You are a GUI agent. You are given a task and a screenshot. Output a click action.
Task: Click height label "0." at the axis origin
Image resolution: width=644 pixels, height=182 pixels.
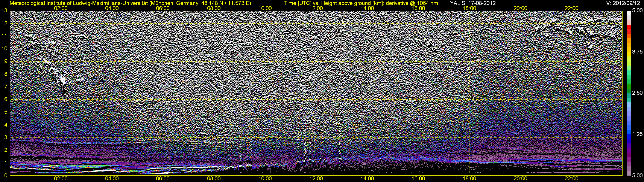(x=6, y=176)
